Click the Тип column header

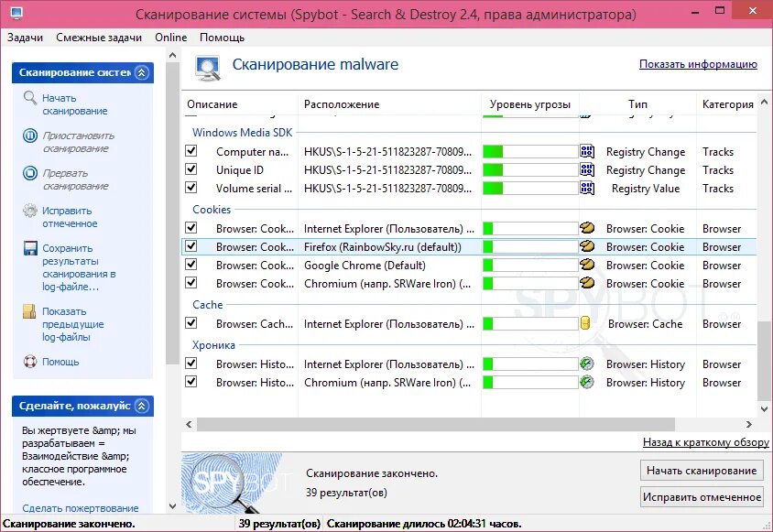point(638,104)
